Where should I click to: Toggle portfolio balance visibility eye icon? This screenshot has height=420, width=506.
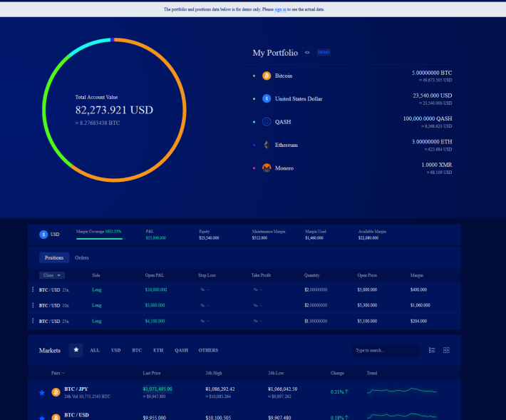coord(307,52)
